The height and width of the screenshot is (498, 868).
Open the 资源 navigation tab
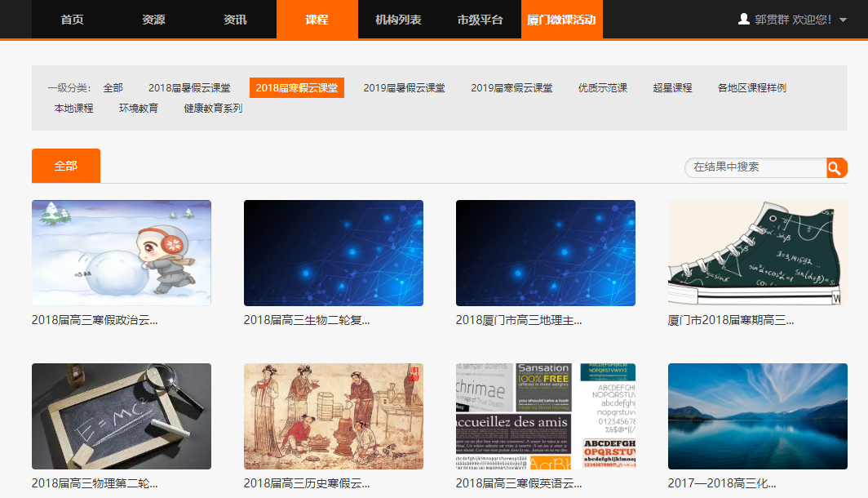click(x=153, y=20)
